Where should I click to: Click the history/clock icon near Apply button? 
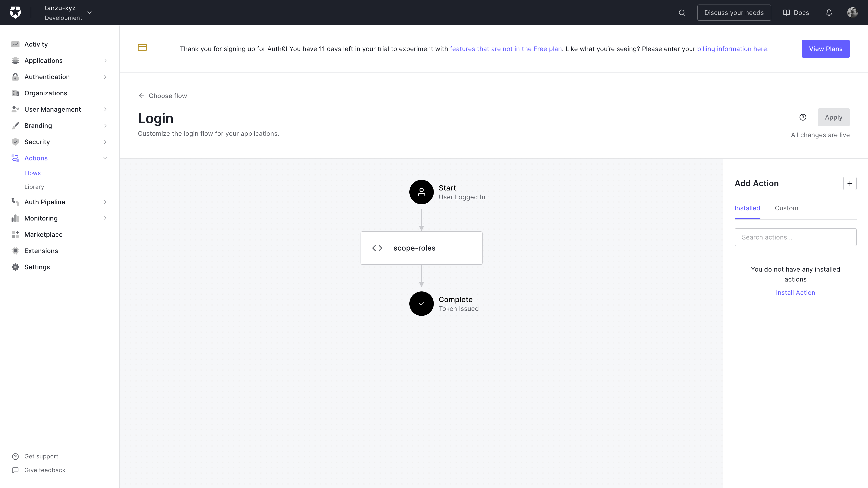(x=803, y=117)
